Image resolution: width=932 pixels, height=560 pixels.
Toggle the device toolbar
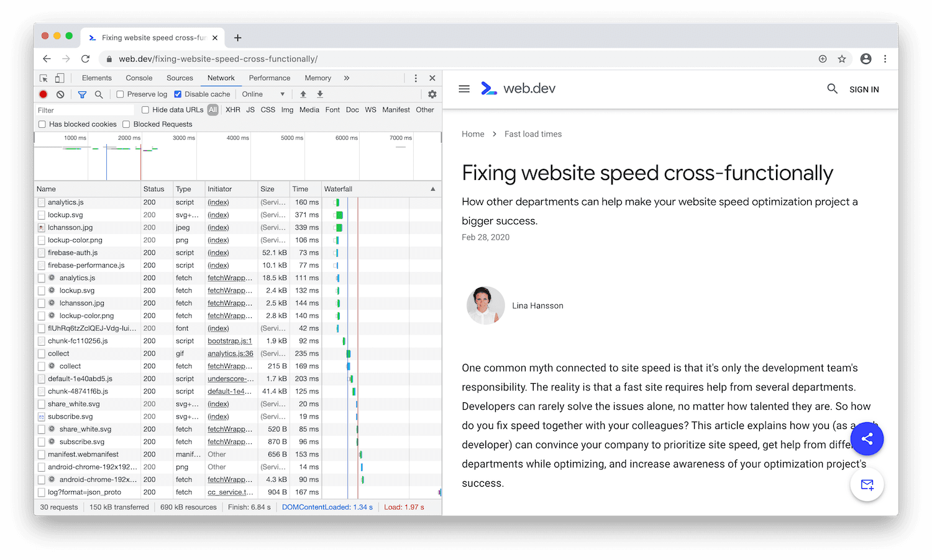(59, 78)
